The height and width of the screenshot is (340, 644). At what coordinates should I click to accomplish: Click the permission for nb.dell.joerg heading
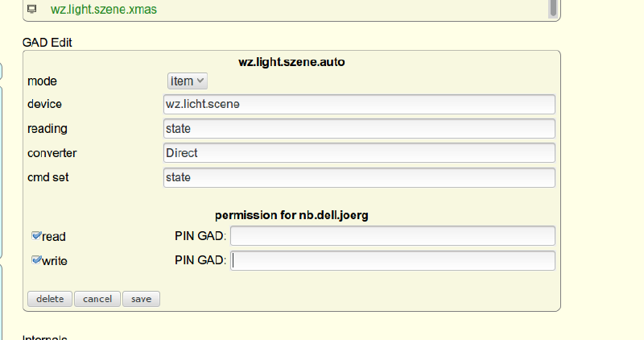(x=291, y=215)
